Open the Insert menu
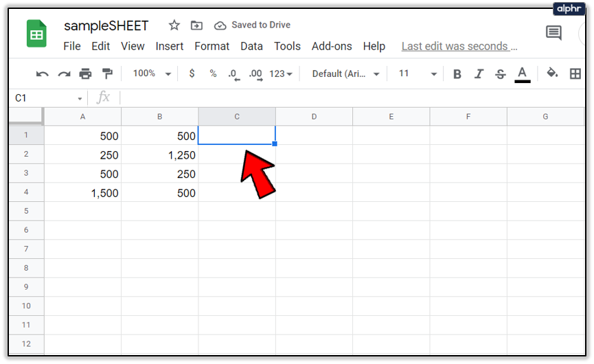This screenshot has height=364, width=594. (x=169, y=46)
